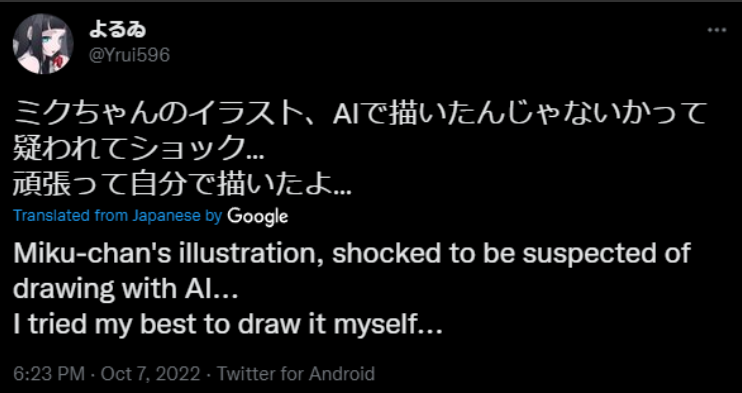
Task: Open the Twitter for Android source link
Action: pyautogui.click(x=296, y=374)
